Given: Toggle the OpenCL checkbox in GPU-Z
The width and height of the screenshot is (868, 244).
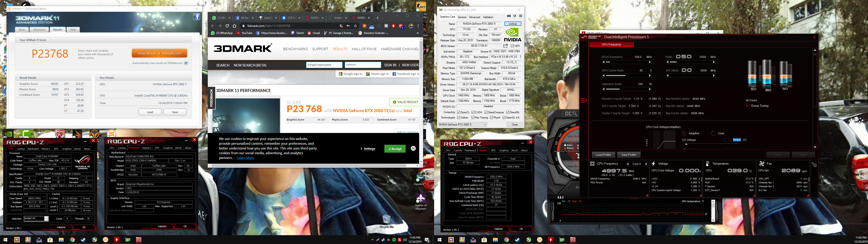Looking at the screenshot, I should 459,112.
